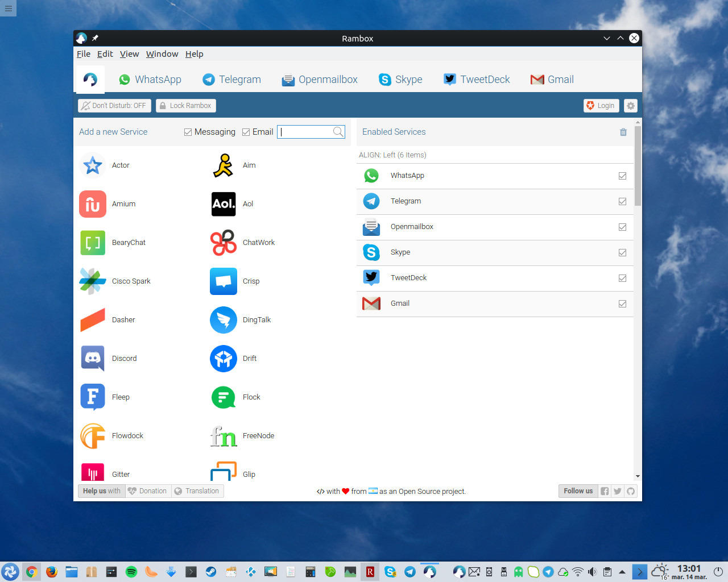This screenshot has height=582, width=728.
Task: Open Openmailbox row in Enabled Services
Action: tap(495, 227)
